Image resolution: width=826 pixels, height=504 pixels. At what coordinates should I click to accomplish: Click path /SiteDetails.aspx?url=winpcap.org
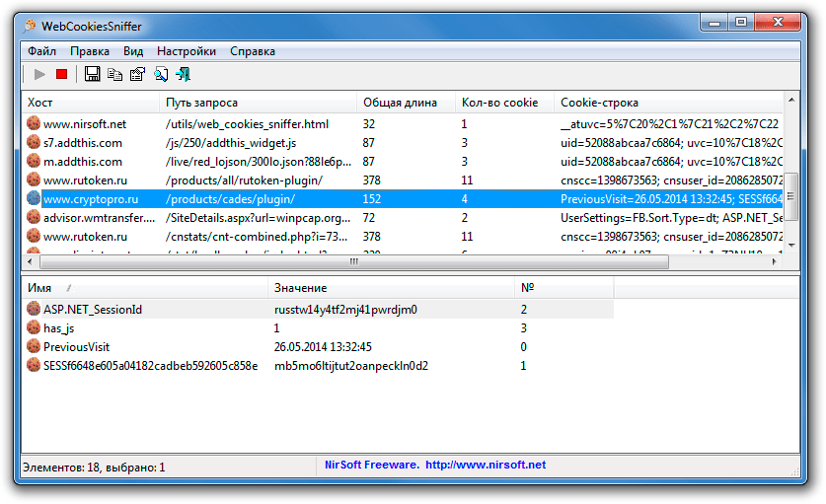259,218
